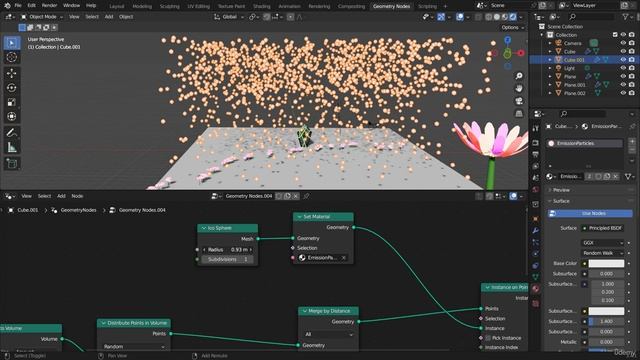This screenshot has height=360, width=640.
Task: Disable Plane.001 in renders via camera icon
Action: 632,84
